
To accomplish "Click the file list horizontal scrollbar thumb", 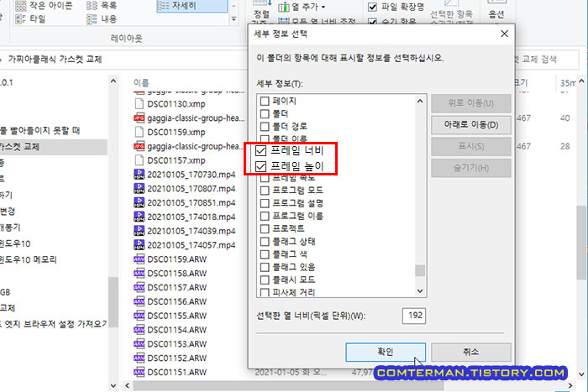I will click(288, 385).
